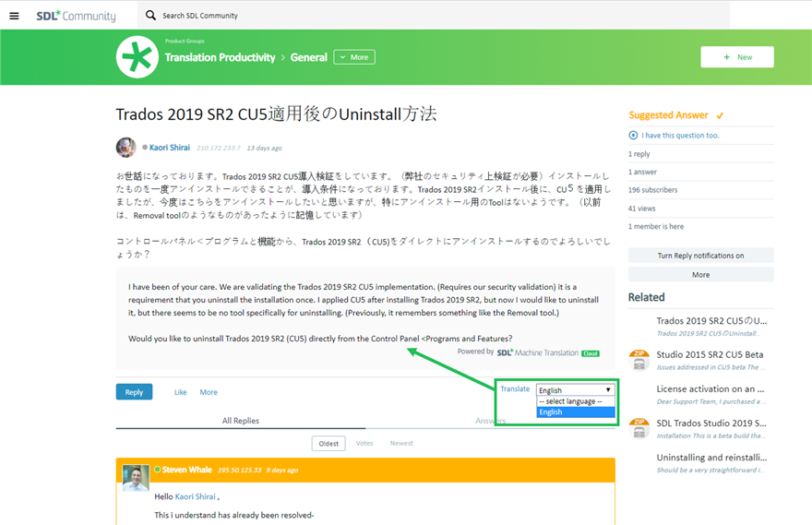The height and width of the screenshot is (525, 812).
Task: Click Kaori Shirai mention in reply
Action: click(196, 496)
